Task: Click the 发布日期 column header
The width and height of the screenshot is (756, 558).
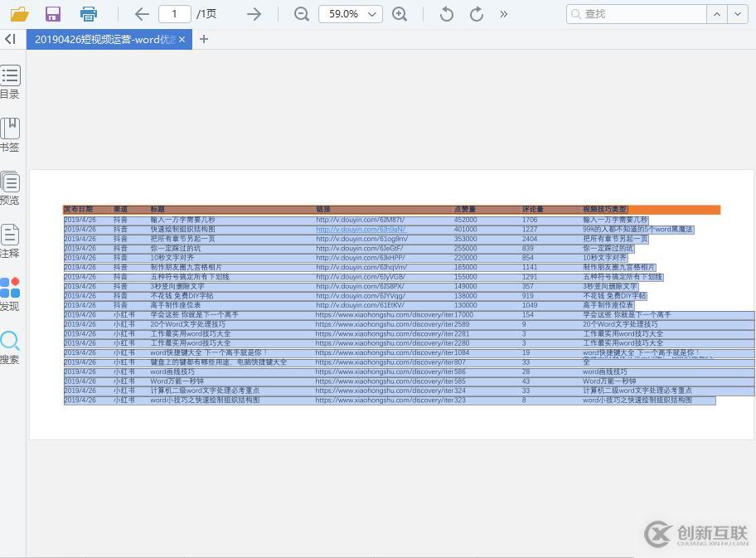Action: 78,209
